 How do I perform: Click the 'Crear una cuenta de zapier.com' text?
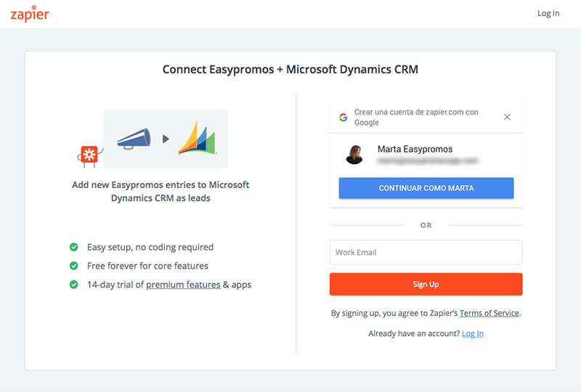click(x=416, y=117)
